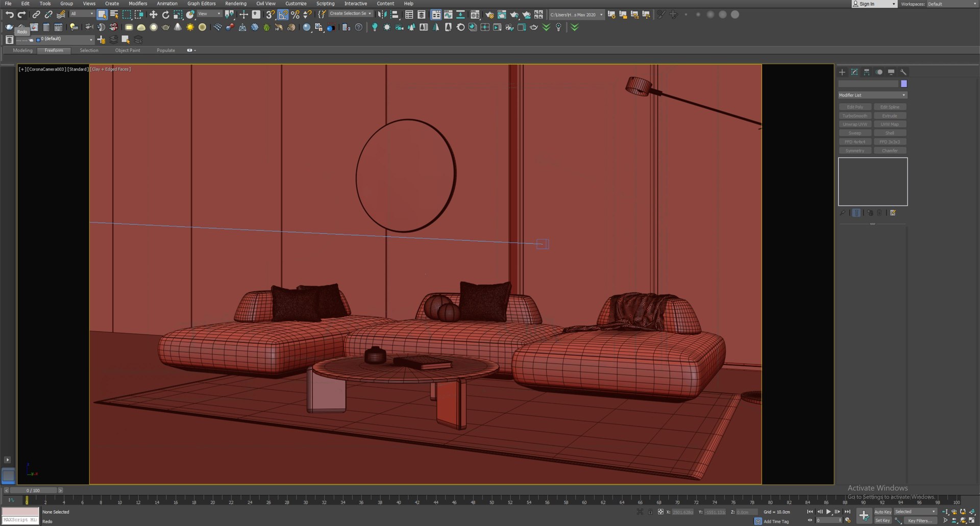Open the Utilities wrench panel icon
Viewport: 980px width, 526px height.
(903, 72)
